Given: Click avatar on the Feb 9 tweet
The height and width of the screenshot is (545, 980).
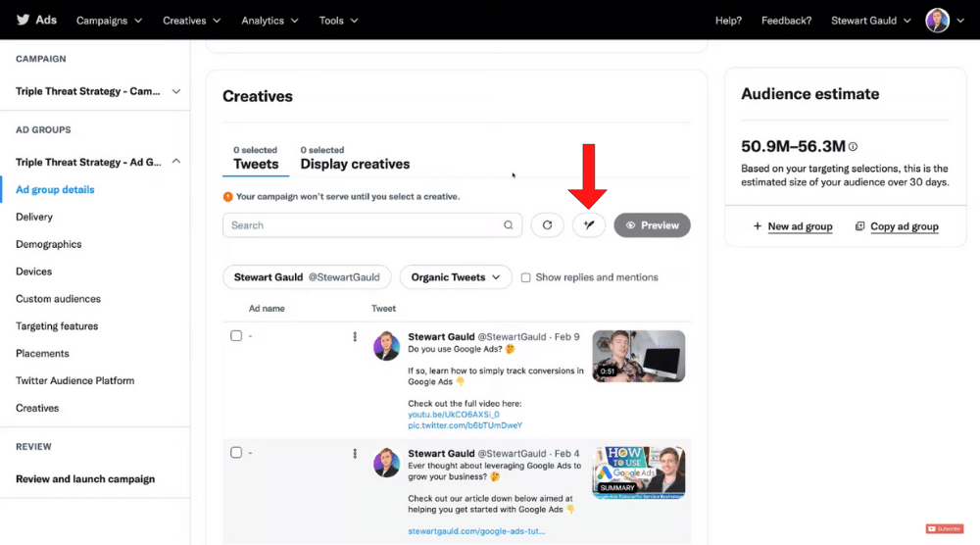Looking at the screenshot, I should point(386,346).
